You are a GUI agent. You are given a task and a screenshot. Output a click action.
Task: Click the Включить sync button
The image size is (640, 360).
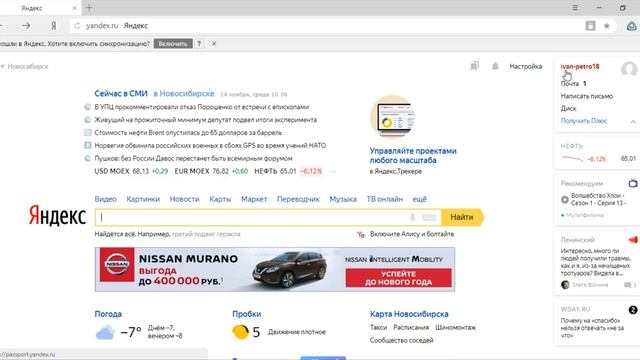tap(173, 44)
